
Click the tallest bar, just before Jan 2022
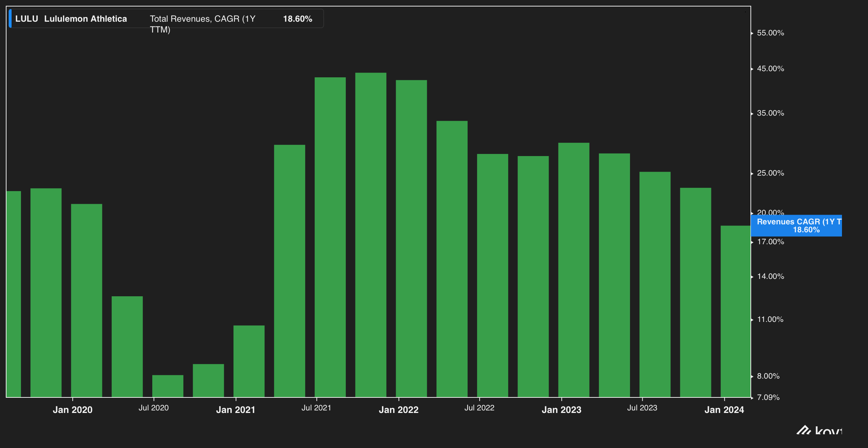point(371,235)
